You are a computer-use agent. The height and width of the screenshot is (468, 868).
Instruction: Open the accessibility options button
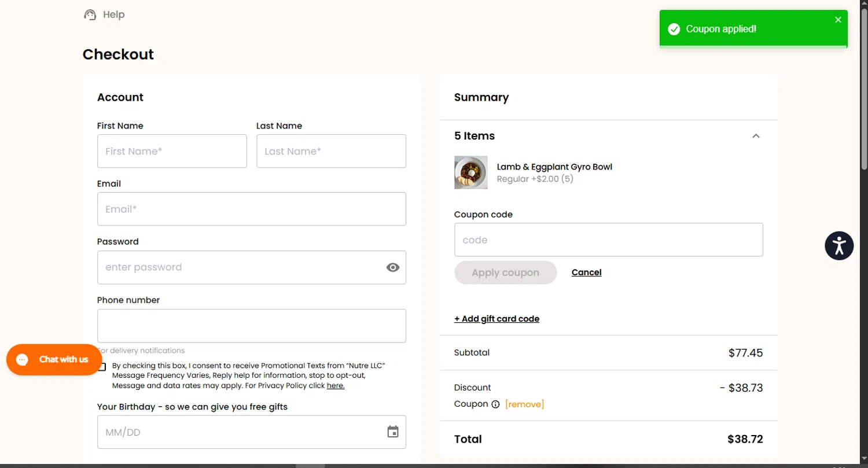(x=839, y=246)
